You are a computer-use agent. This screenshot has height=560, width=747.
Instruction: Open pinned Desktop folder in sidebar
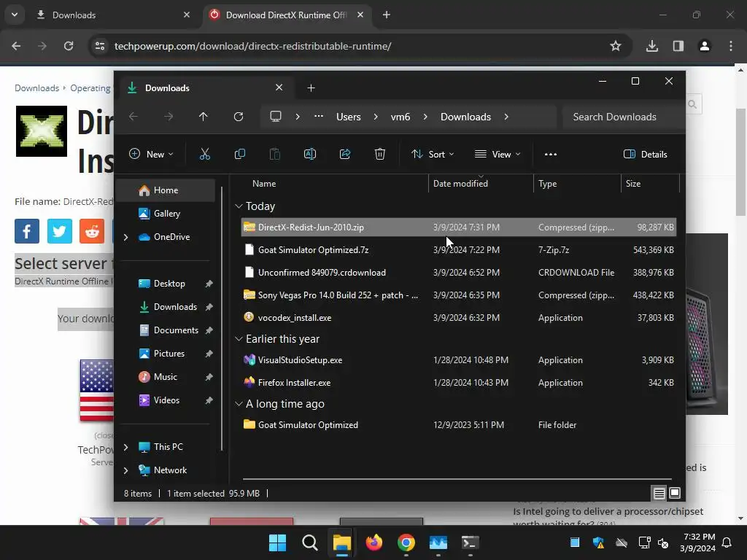point(166,284)
